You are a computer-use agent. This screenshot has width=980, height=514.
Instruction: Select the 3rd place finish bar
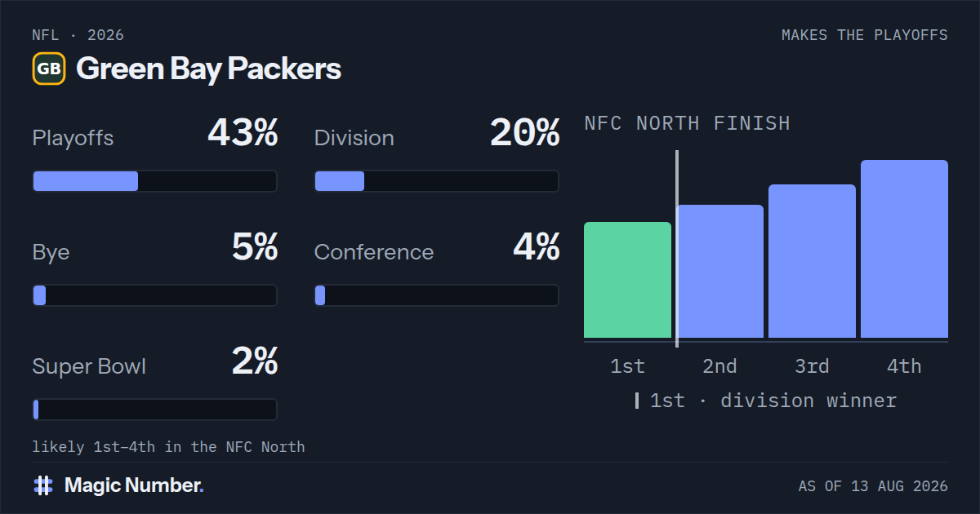pos(812,261)
